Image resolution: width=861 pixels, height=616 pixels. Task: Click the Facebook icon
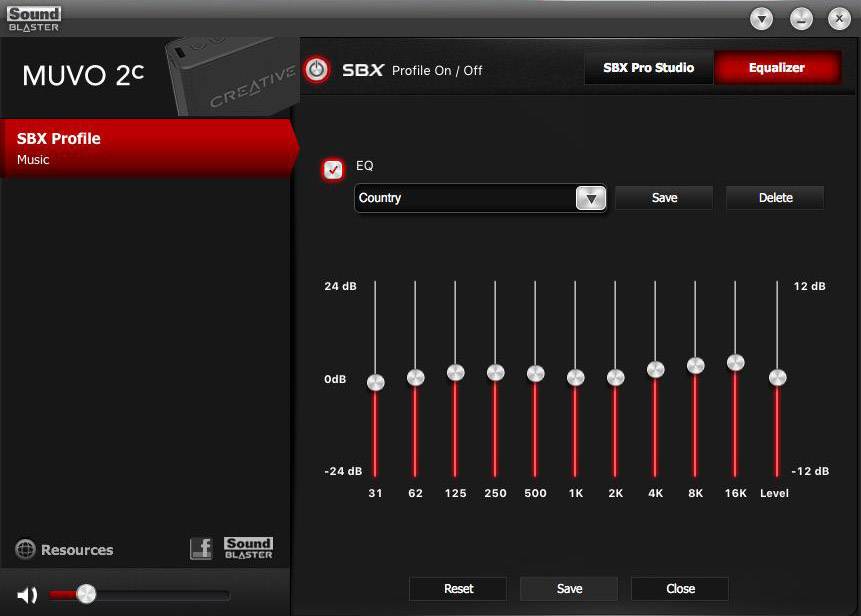point(200,547)
